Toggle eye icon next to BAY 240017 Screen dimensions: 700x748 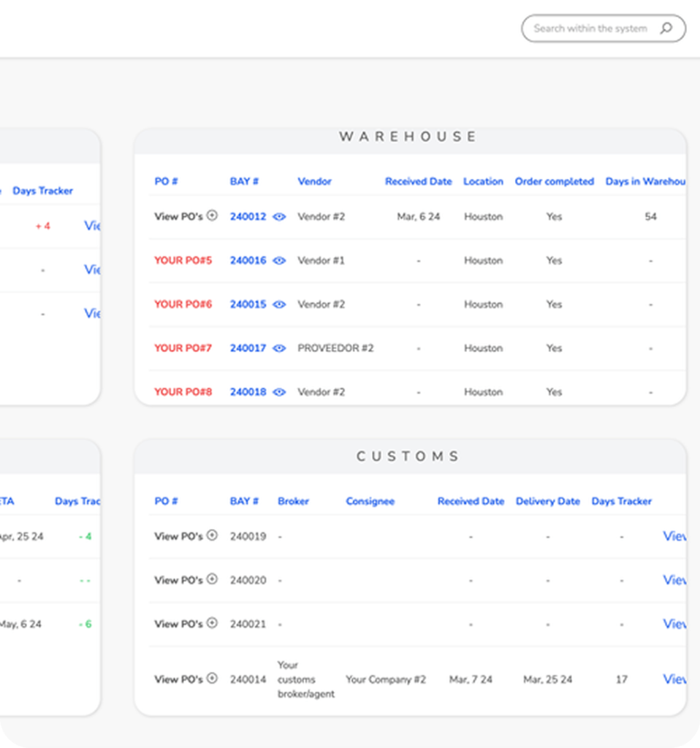click(x=279, y=348)
